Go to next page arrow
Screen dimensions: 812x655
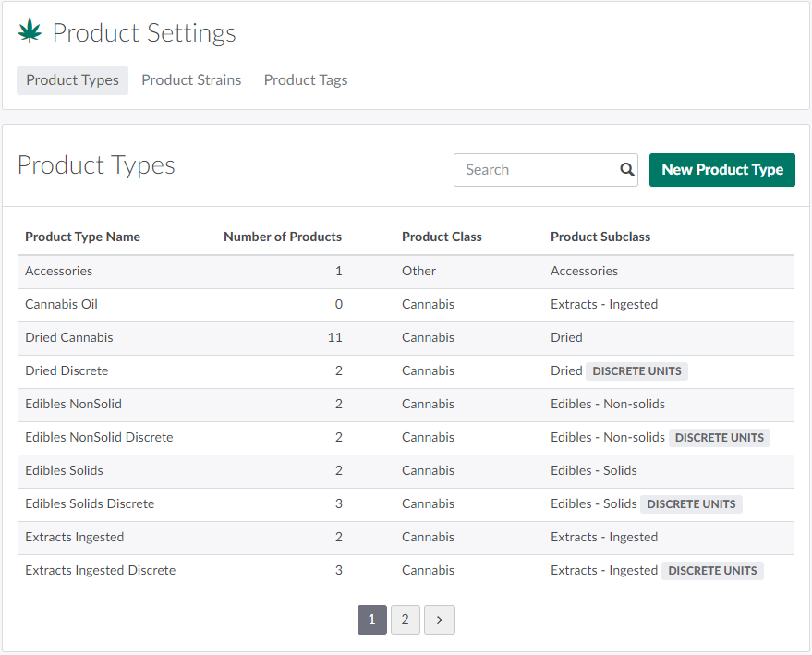(x=439, y=620)
